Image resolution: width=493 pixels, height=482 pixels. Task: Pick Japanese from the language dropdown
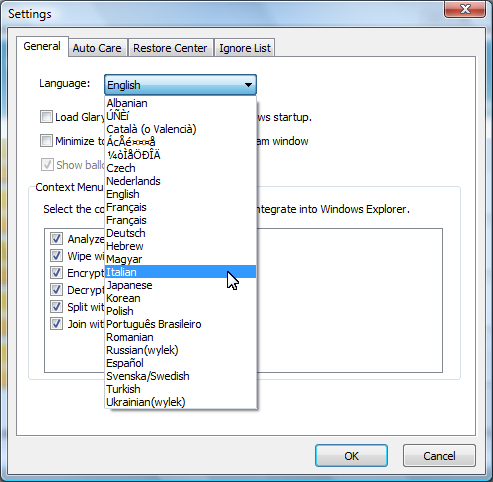(x=180, y=285)
